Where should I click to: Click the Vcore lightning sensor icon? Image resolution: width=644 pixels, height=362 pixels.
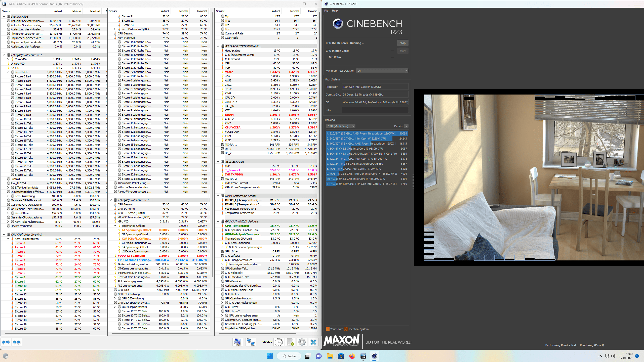click(x=222, y=72)
